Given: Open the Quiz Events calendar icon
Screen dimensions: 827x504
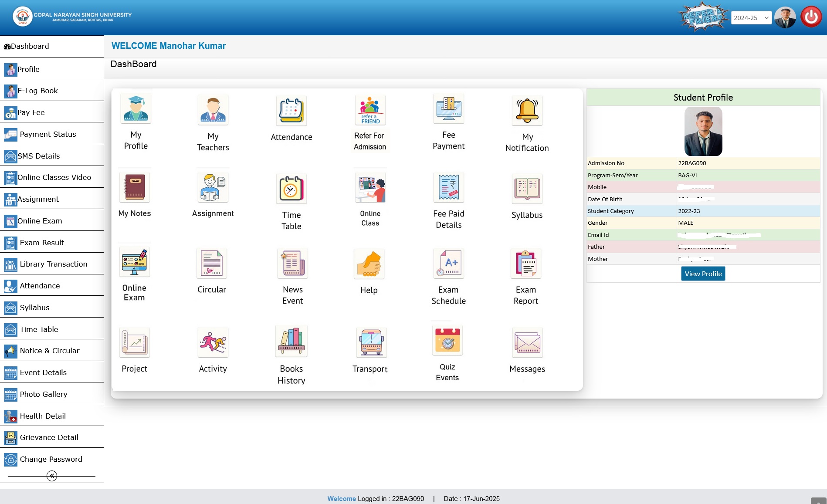Looking at the screenshot, I should pos(447,341).
